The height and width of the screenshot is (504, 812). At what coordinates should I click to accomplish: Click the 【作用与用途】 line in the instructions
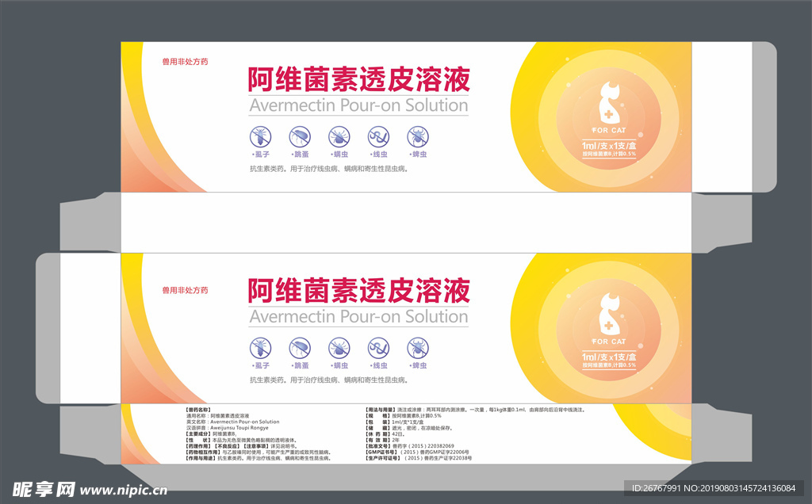point(259,459)
